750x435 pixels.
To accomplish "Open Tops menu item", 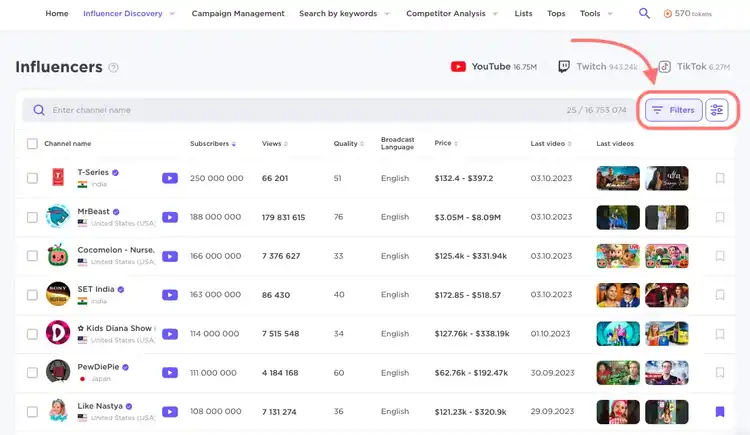I will pyautogui.click(x=556, y=13).
